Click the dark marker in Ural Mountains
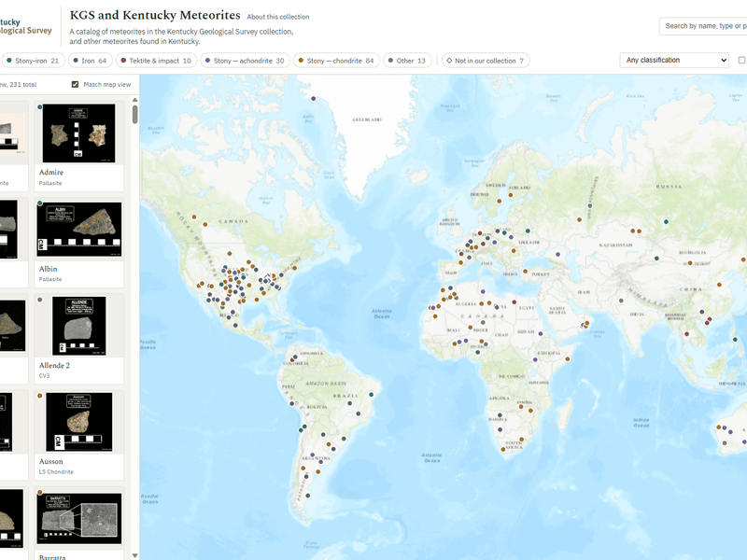This screenshot has height=560, width=747. [590, 205]
